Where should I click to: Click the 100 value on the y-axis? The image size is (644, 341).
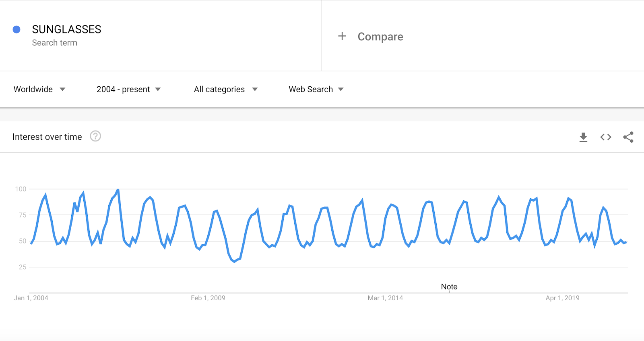tap(21, 189)
